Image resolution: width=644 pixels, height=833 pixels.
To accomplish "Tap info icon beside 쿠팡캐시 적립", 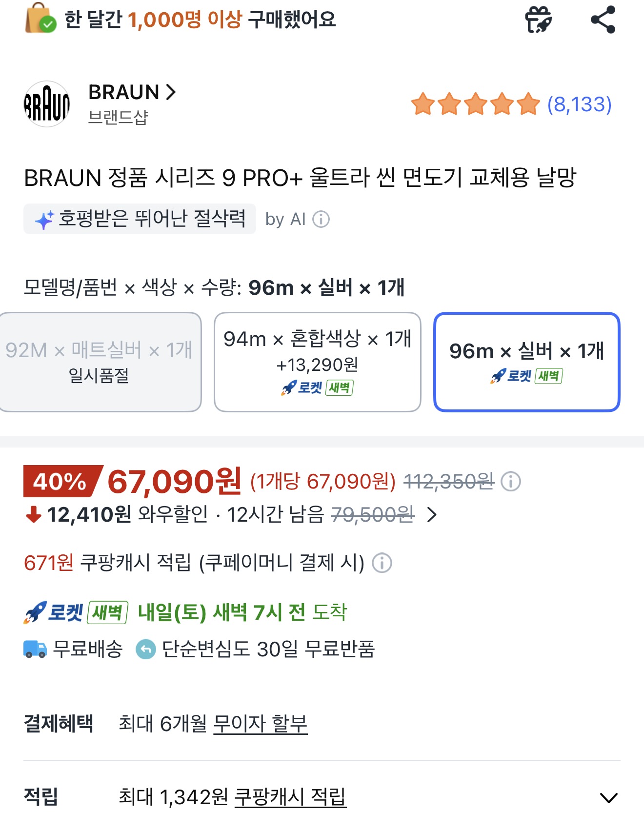I will [382, 563].
